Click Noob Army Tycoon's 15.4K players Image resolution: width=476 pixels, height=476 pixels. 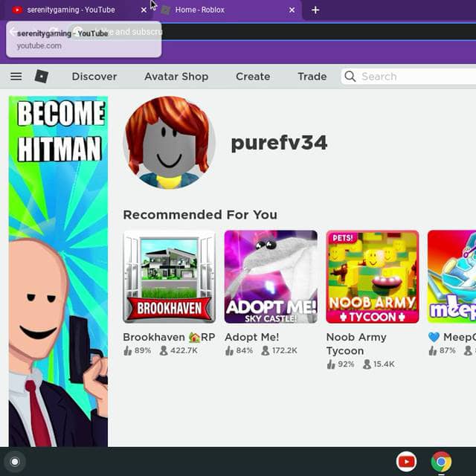[379, 364]
